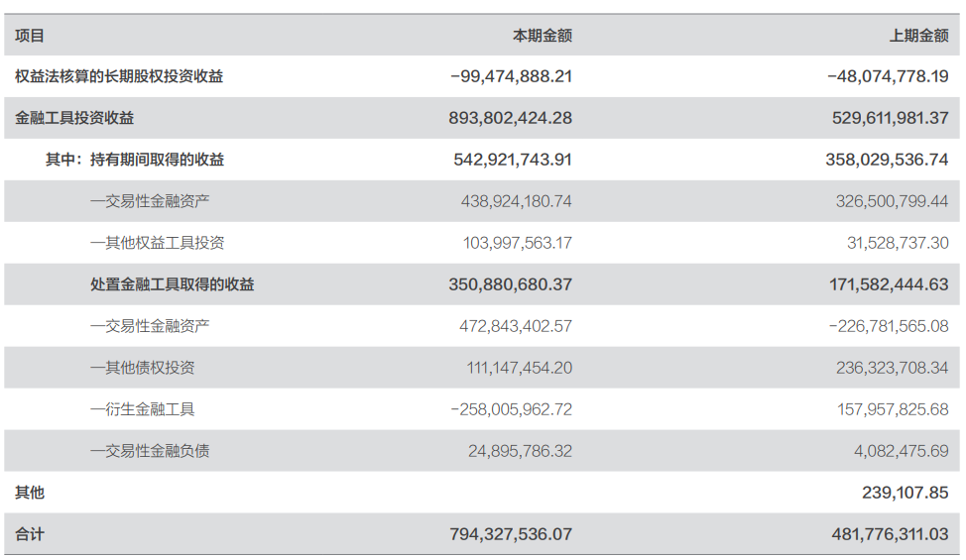Select the 本期金额 column header

pos(542,36)
